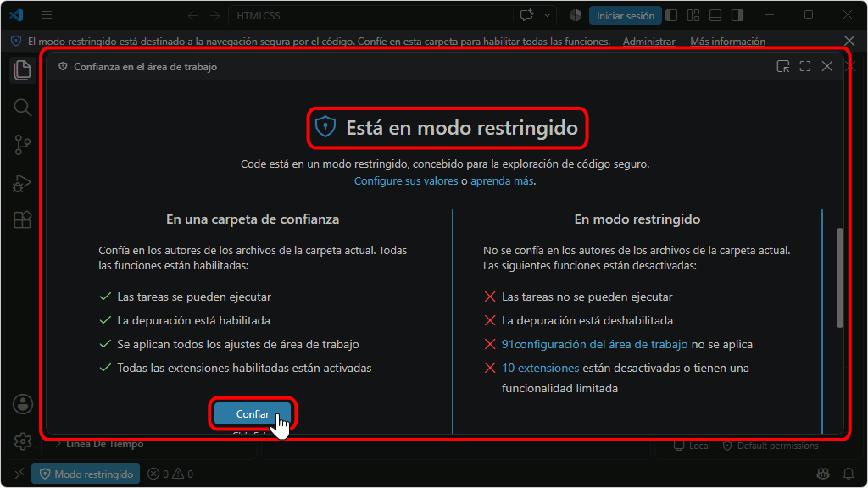Screen dimensions: 868x488
Task: Expand the Línea De Tiempo section
Action: [x=100, y=444]
